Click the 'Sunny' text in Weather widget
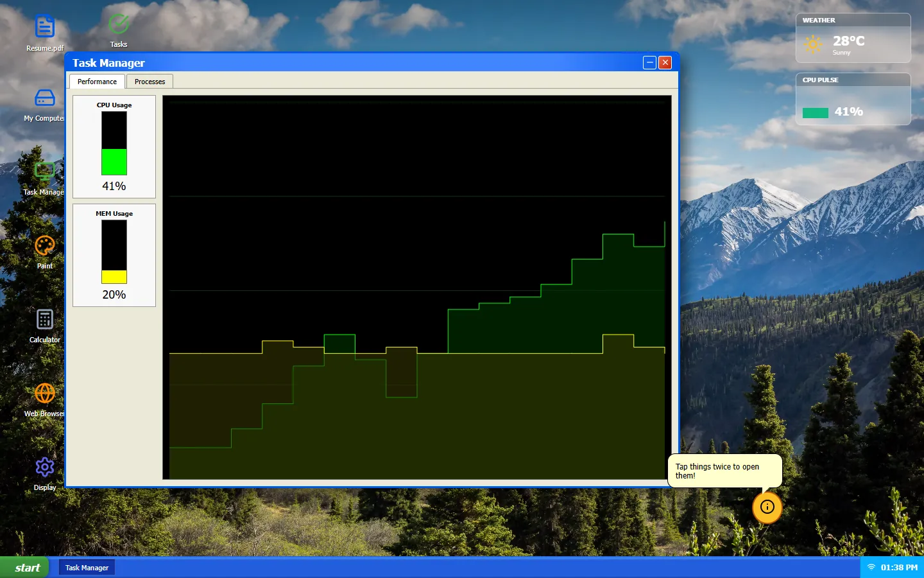 841,53
